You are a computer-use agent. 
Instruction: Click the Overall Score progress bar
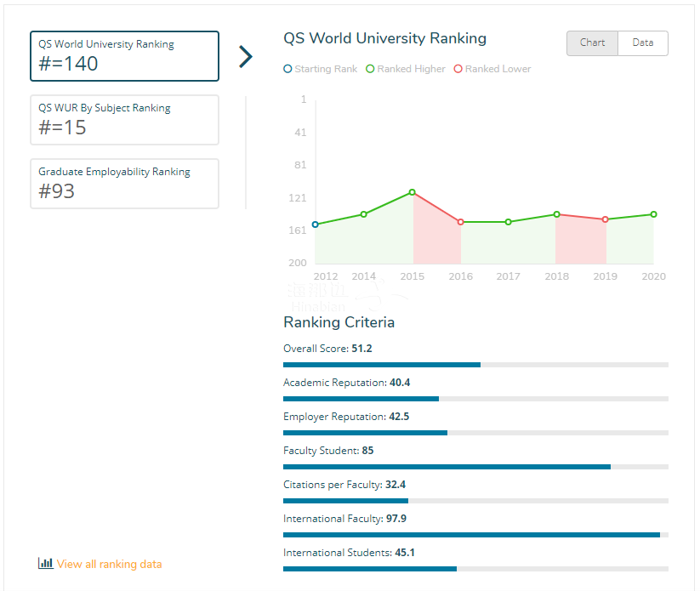click(476, 365)
